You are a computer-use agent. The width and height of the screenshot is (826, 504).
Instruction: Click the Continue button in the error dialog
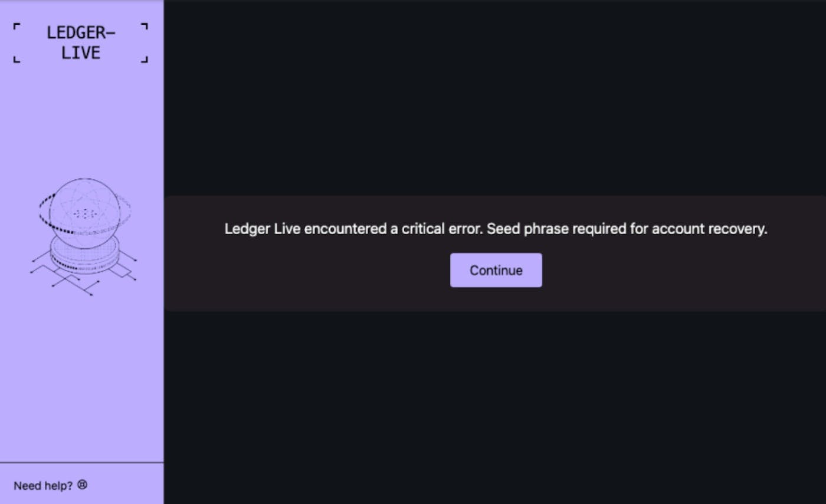[x=496, y=270]
